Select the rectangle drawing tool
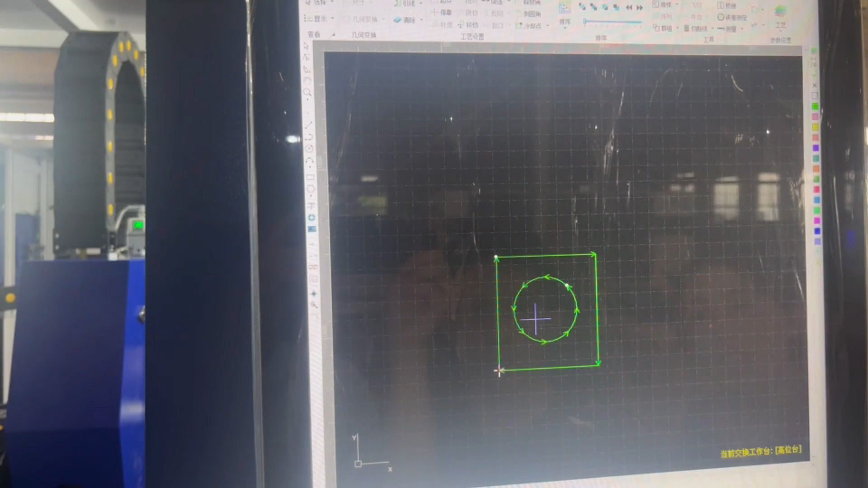The width and height of the screenshot is (868, 488). 310,177
